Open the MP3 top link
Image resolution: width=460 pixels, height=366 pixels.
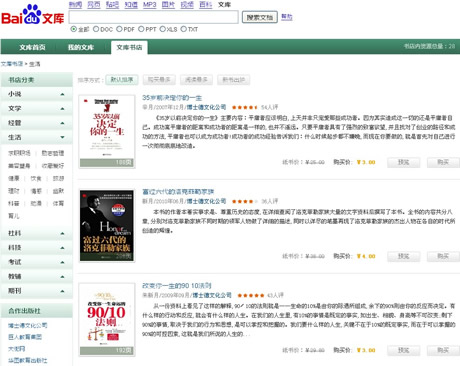[150, 5]
